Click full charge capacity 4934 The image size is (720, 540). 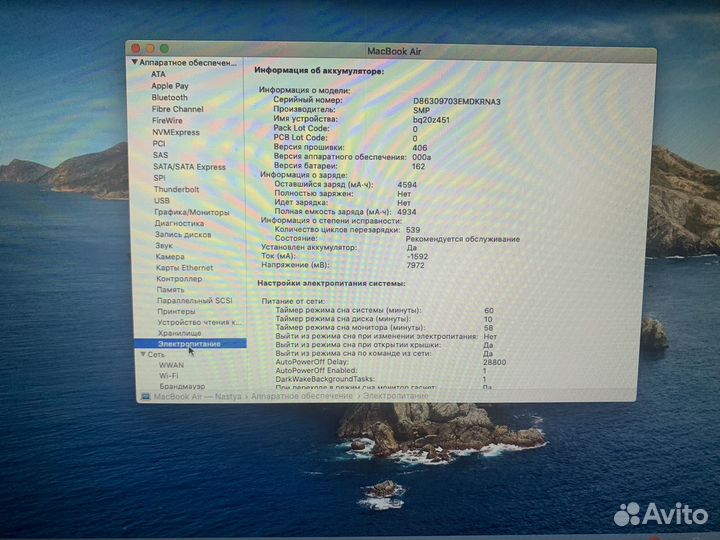pos(406,212)
